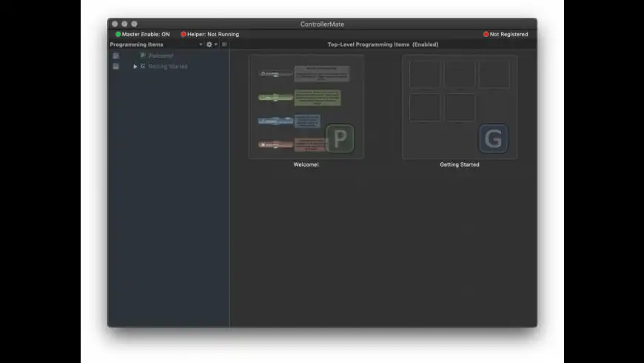Click the pane divider handle icon
644x363 pixels.
[x=224, y=44]
